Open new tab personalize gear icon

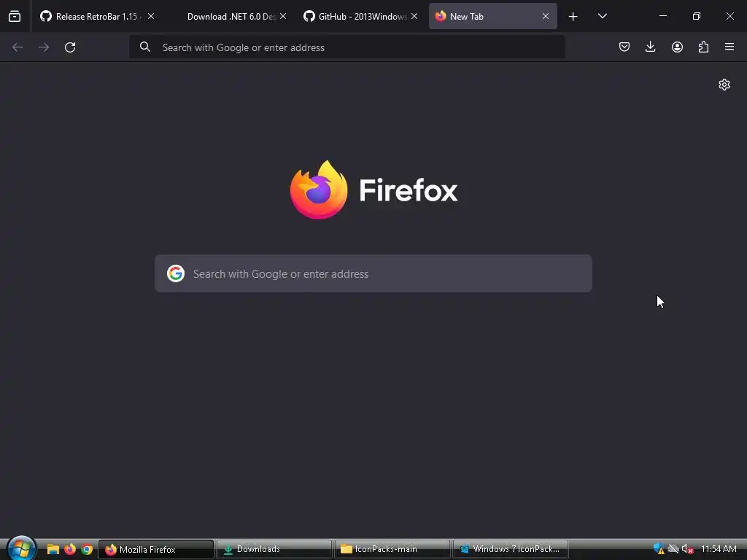[724, 85]
